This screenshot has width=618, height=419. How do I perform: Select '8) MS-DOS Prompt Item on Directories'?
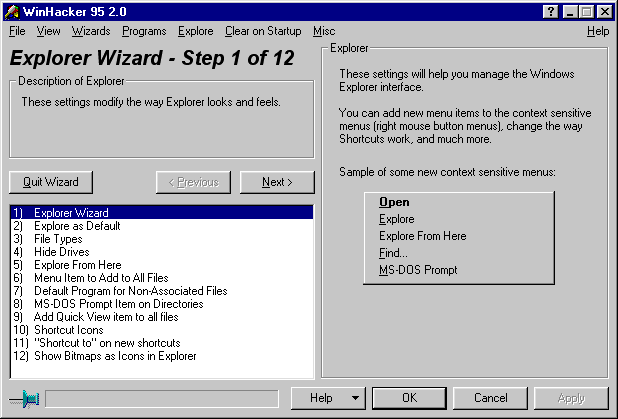click(x=162, y=304)
